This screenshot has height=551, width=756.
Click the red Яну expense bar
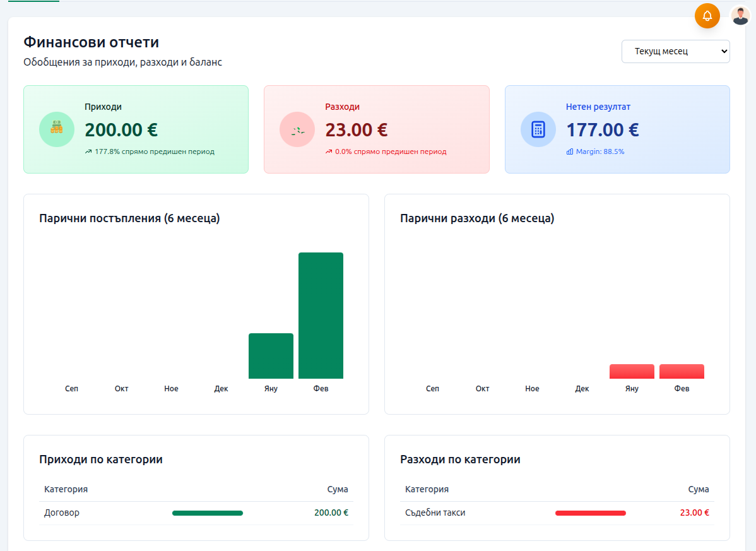632,372
